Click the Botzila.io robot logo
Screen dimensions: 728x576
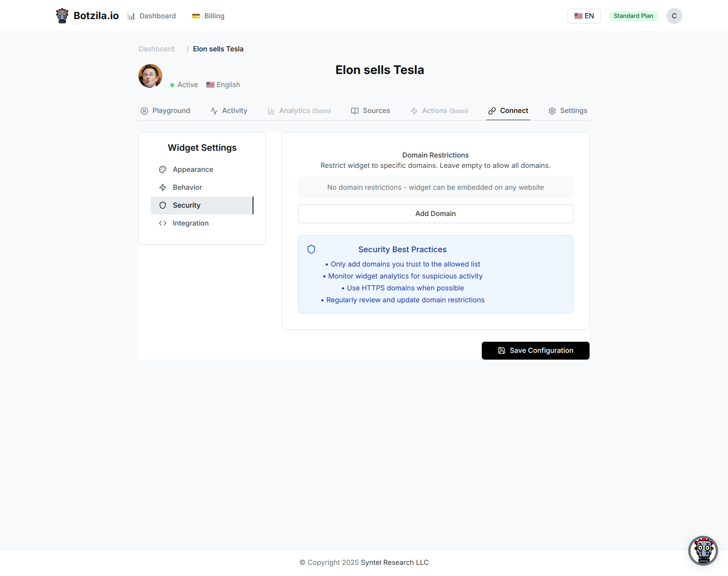click(62, 16)
